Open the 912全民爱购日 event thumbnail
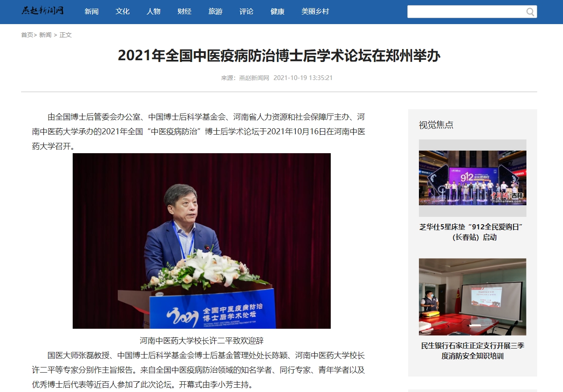This screenshot has height=392, width=563. coord(472,178)
